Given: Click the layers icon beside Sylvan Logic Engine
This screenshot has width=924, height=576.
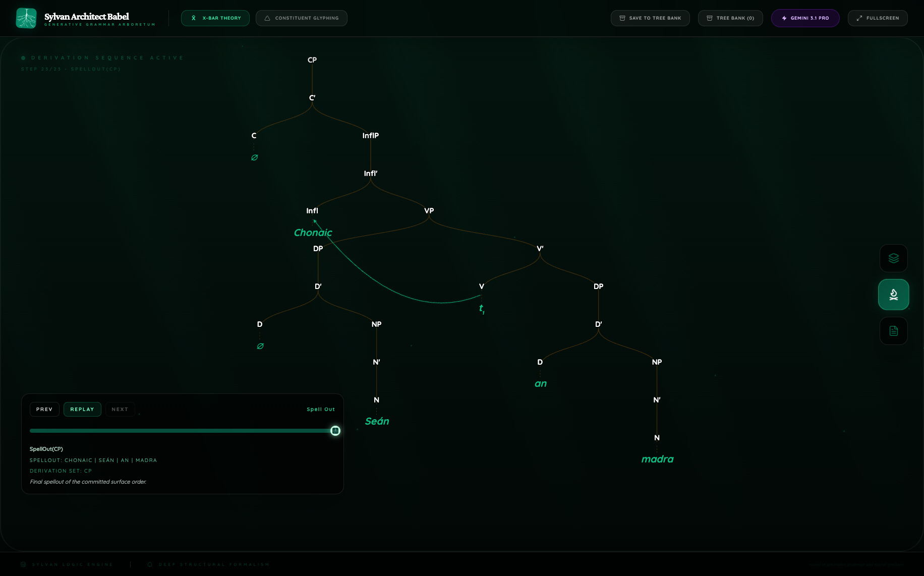Looking at the screenshot, I should 23,564.
